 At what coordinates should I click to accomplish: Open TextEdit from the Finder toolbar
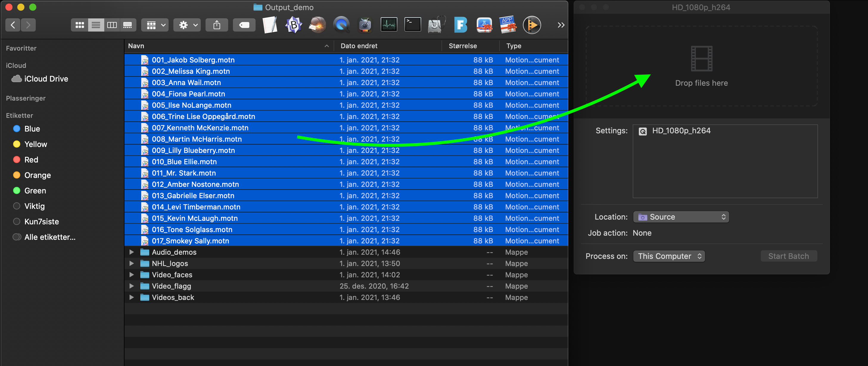click(x=270, y=25)
